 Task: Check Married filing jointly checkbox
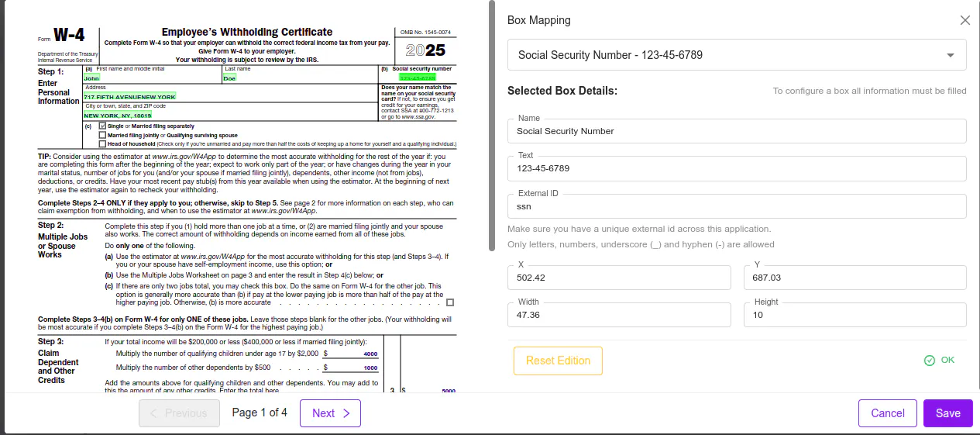point(102,135)
